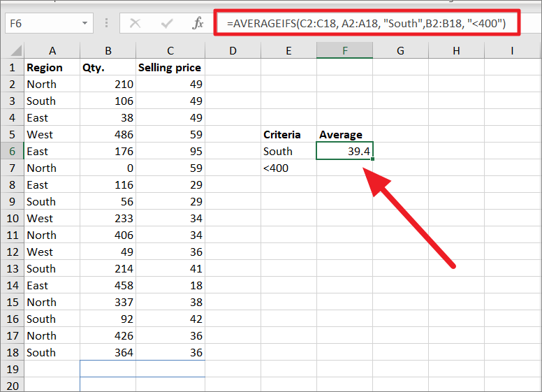Viewport: 542px width, 392px height.
Task: Click quantity cell 38 in row 4
Action: click(x=108, y=117)
